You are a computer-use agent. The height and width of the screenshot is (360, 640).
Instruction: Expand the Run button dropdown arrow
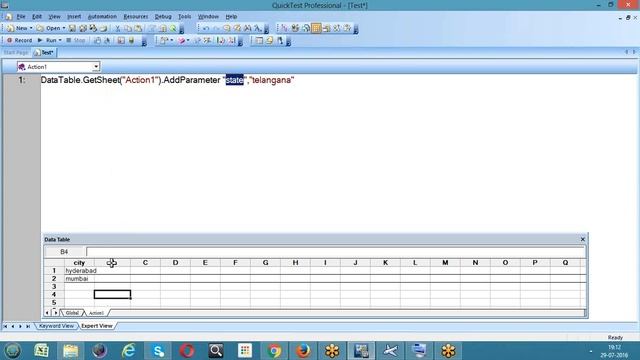pos(60,40)
